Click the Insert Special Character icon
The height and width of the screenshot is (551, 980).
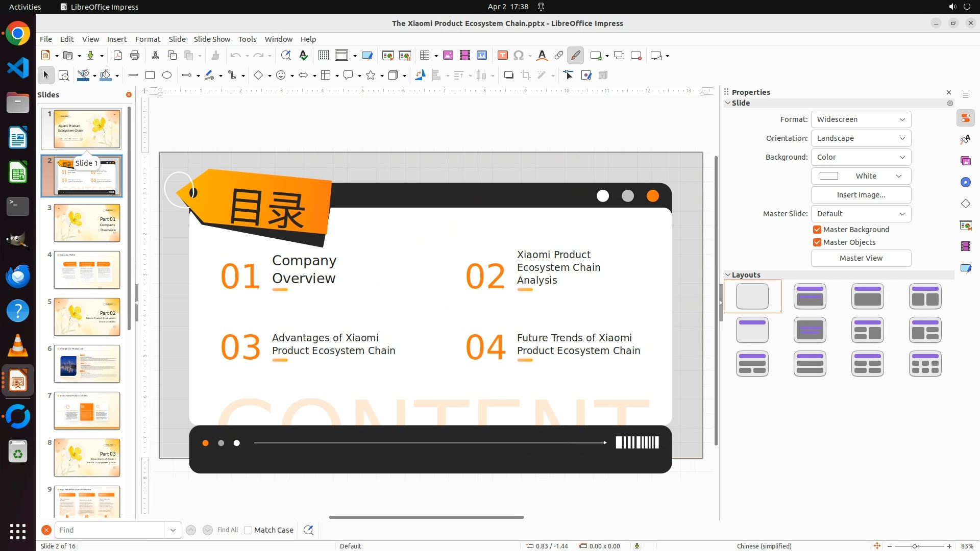[519, 56]
